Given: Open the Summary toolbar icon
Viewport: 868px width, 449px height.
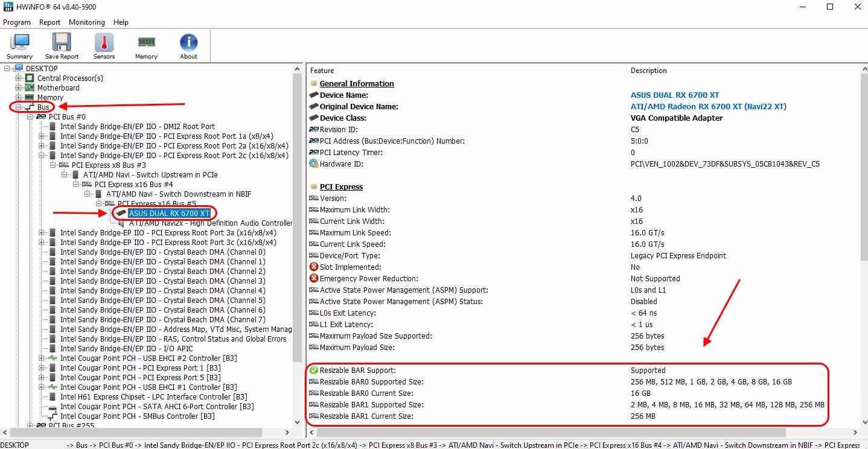Looking at the screenshot, I should (19, 46).
